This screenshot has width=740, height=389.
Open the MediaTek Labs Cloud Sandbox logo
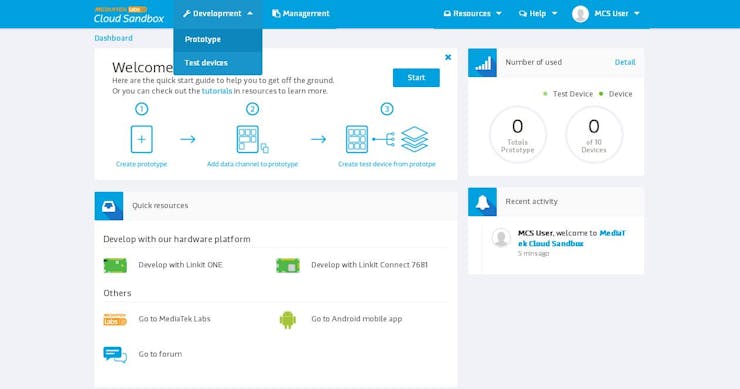128,15
